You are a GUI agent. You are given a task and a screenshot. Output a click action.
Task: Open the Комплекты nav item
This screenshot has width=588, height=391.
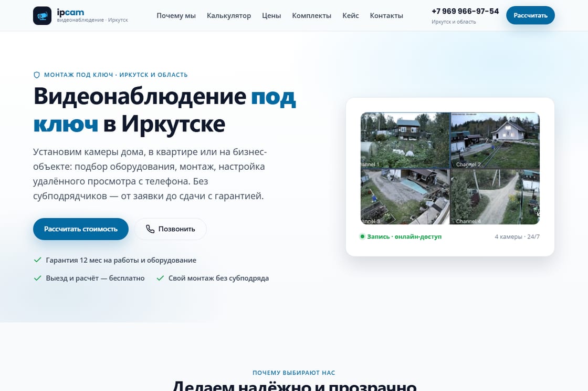[312, 16]
